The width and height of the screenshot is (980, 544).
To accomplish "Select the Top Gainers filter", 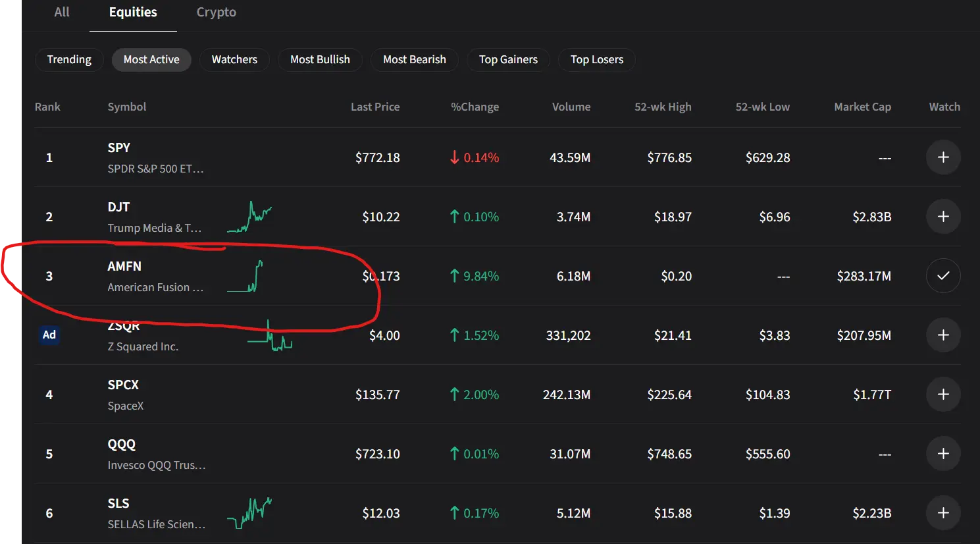I will pyautogui.click(x=508, y=59).
